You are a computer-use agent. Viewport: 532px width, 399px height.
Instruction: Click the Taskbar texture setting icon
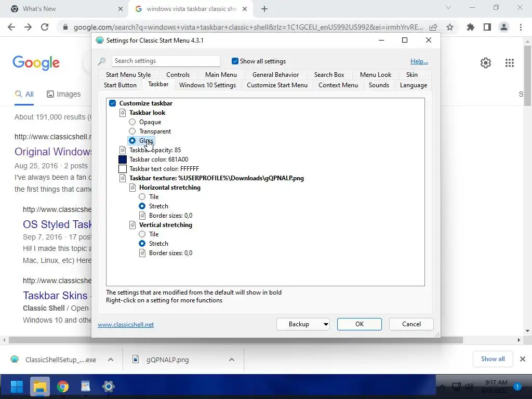123,178
